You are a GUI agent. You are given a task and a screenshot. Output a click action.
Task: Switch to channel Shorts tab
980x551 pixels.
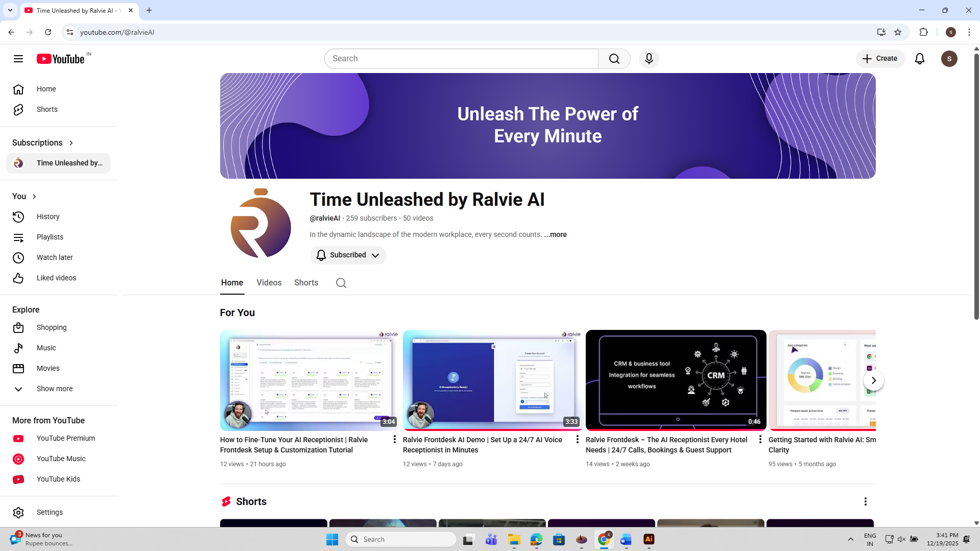306,283
